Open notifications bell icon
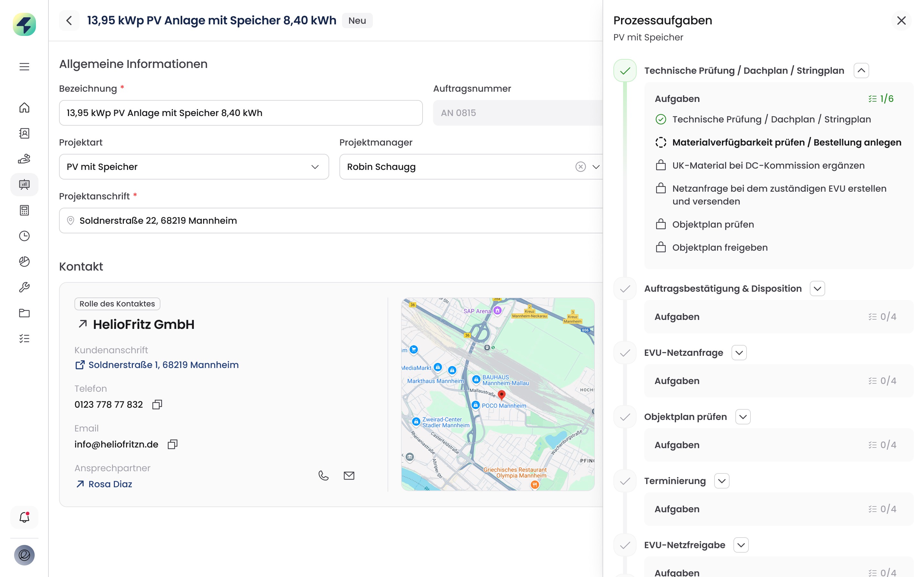 [x=24, y=517]
